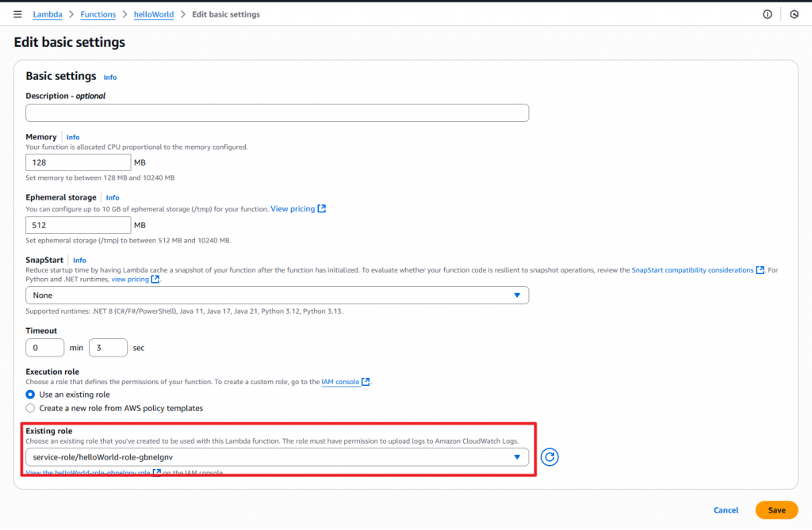Click the Supported runtimes note under SnapStart
812x530 pixels.
click(x=184, y=311)
